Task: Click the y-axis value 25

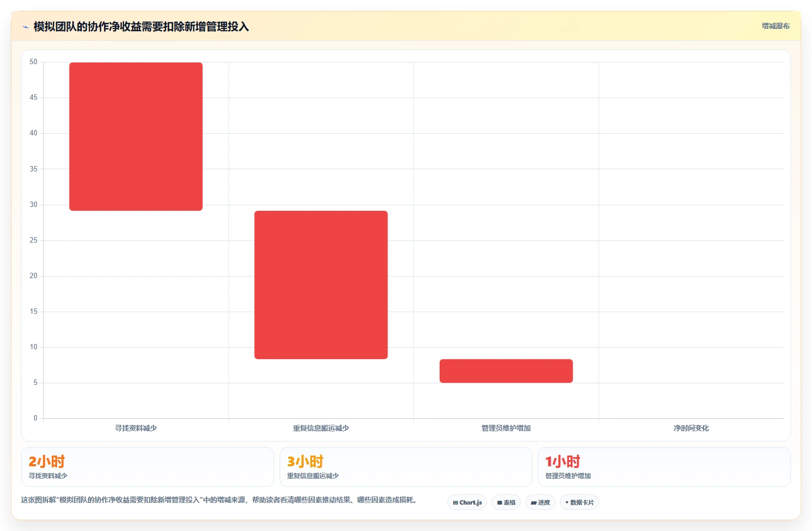Action: click(x=33, y=240)
